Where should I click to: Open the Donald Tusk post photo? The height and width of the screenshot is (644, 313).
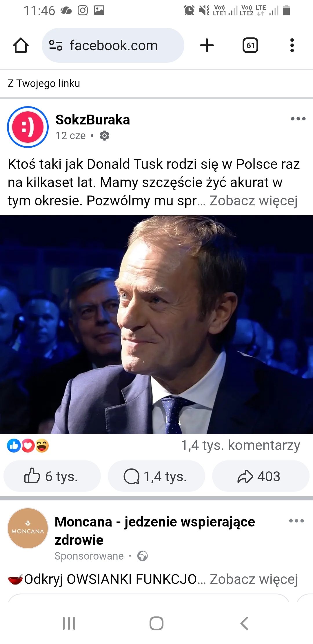point(156,325)
